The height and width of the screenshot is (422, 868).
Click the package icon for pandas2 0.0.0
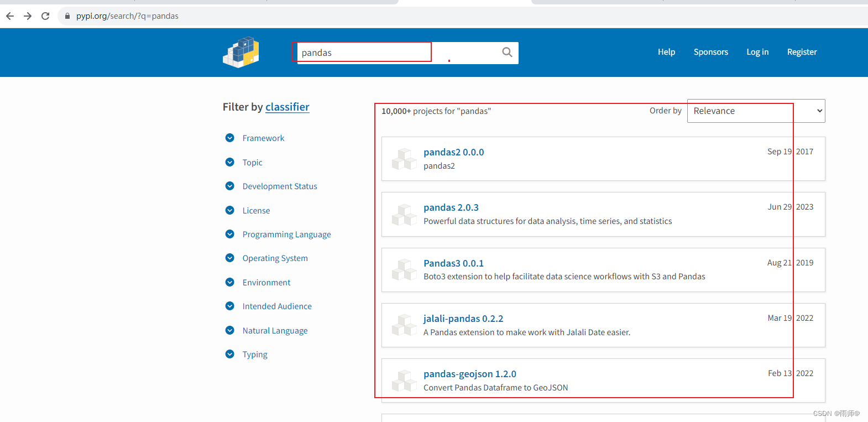[x=404, y=159]
